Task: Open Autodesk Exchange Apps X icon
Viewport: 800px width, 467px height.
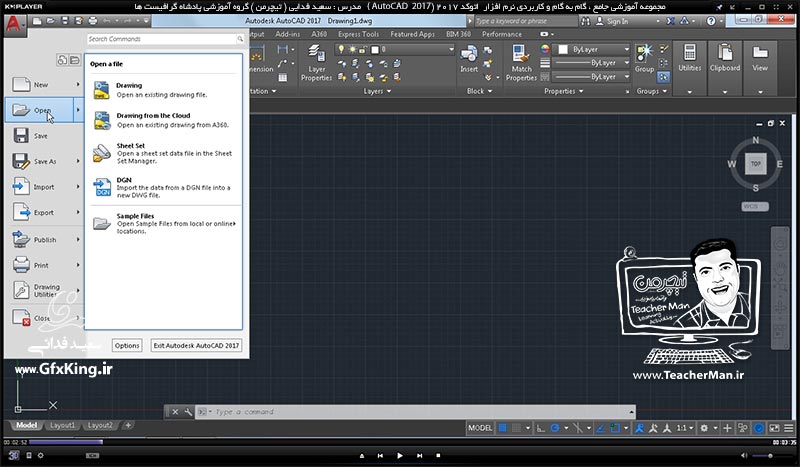Action: [x=670, y=21]
